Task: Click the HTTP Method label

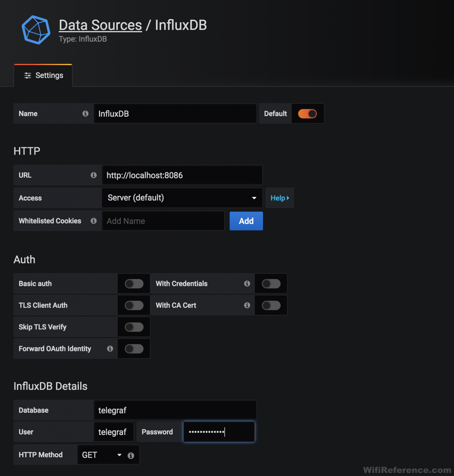Action: click(x=41, y=455)
